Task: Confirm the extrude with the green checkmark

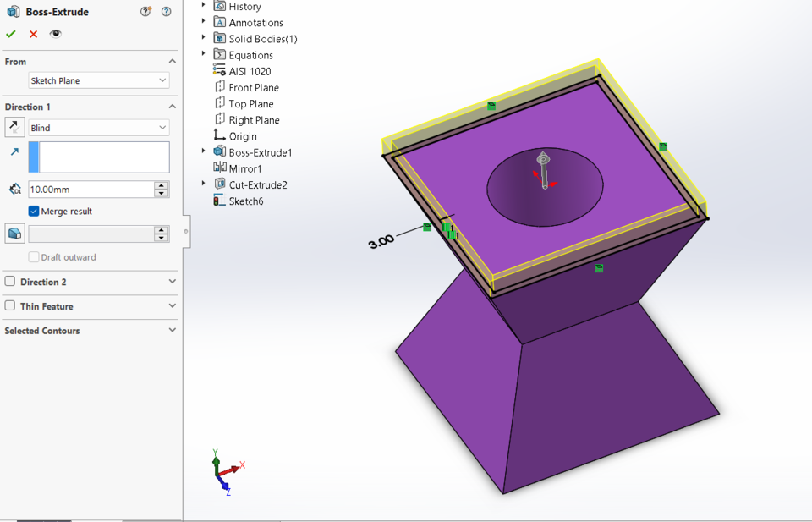Action: coord(11,35)
